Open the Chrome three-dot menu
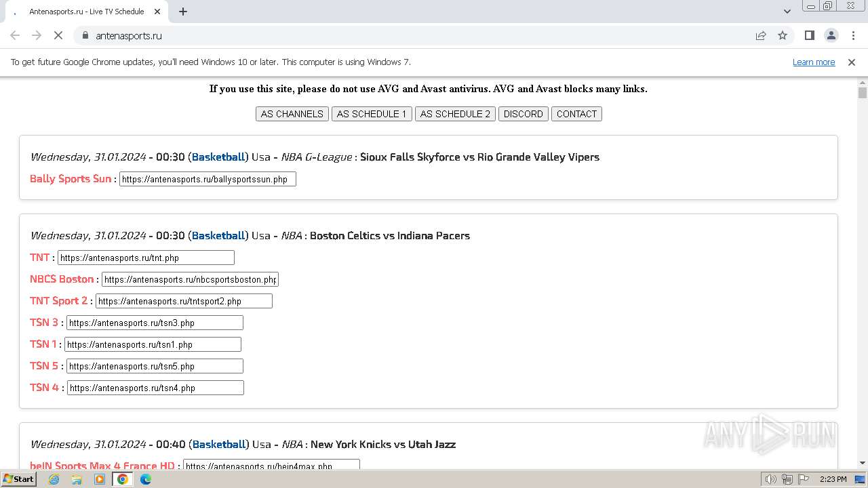The width and height of the screenshot is (868, 488). click(x=852, y=35)
